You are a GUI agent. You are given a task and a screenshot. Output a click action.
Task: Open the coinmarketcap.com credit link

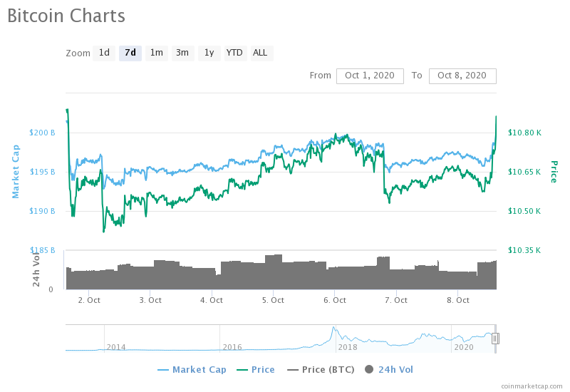click(x=532, y=386)
